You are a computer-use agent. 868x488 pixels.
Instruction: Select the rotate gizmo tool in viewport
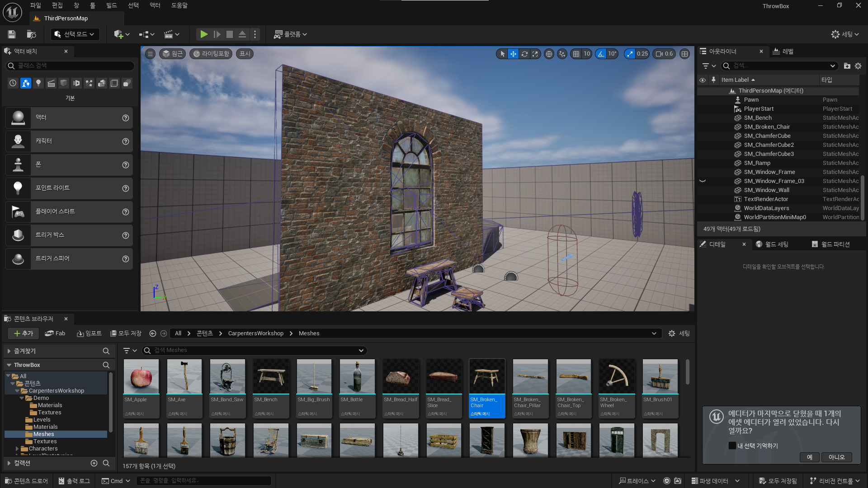pos(524,54)
